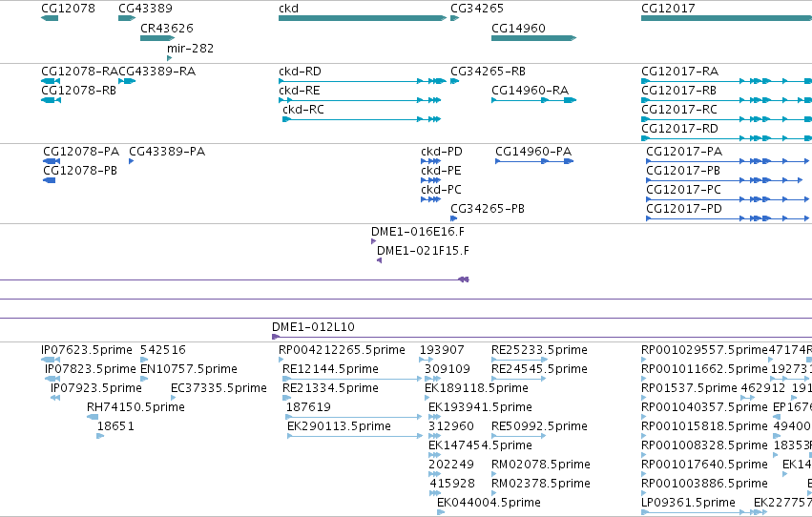Select the 542516 feature label

point(163,350)
